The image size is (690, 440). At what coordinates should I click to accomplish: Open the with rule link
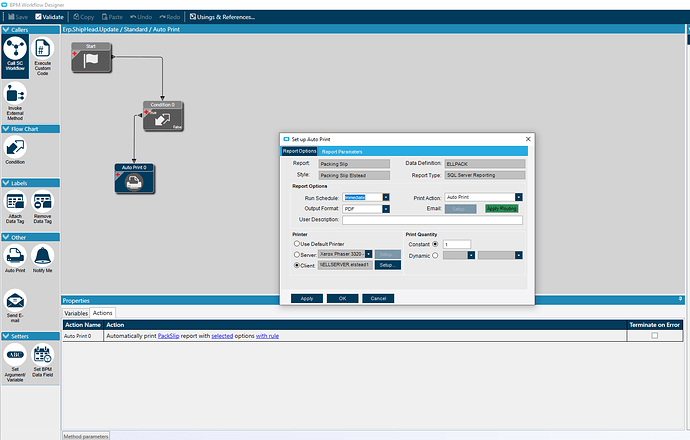268,336
